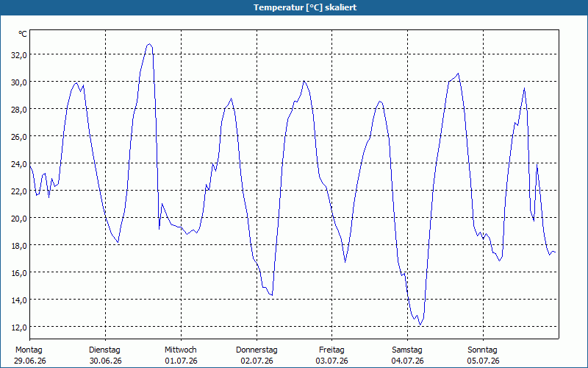Select the 20,0 y-axis value
The height and width of the screenshot is (368, 588).
pyautogui.click(x=19, y=218)
